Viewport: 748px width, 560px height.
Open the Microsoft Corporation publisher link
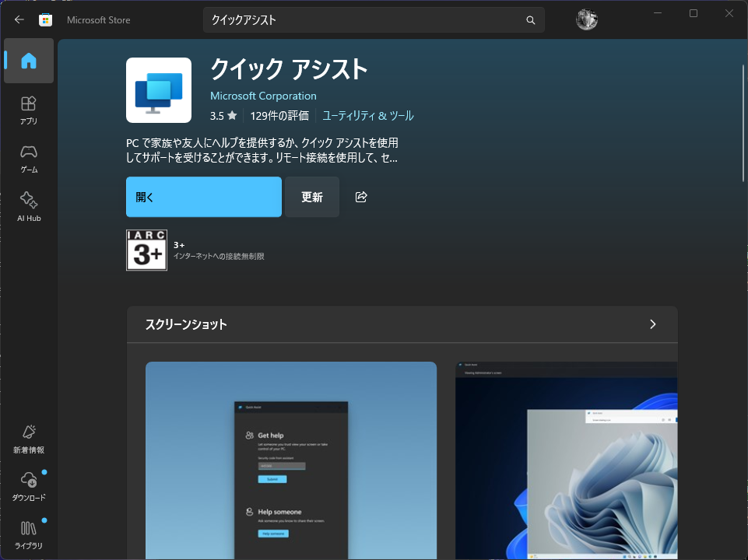point(263,96)
